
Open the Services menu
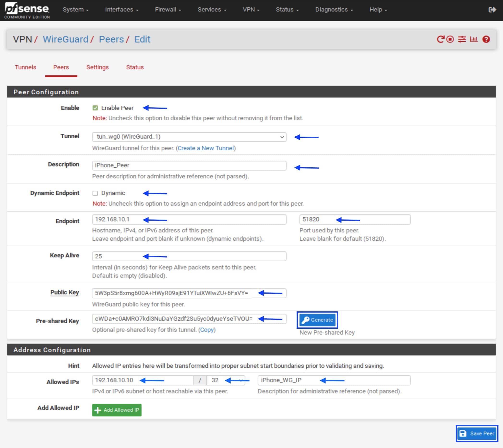pos(212,10)
